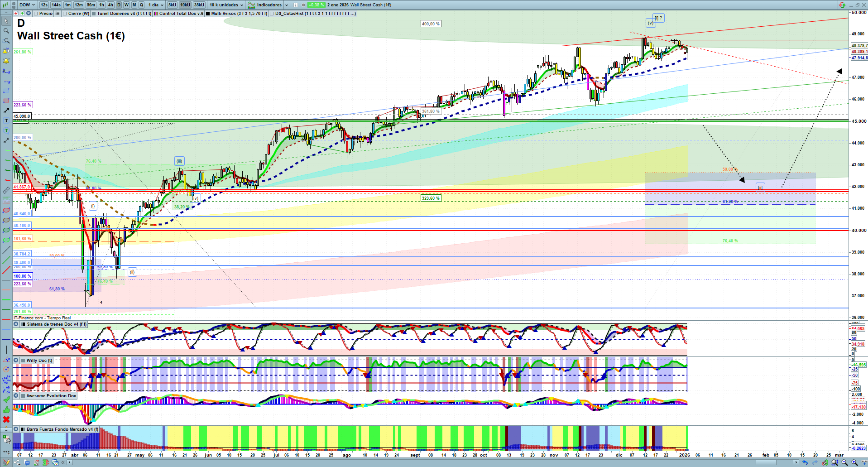Select the bell alert with cursor tool
The image size is (868, 467).
click(6, 51)
